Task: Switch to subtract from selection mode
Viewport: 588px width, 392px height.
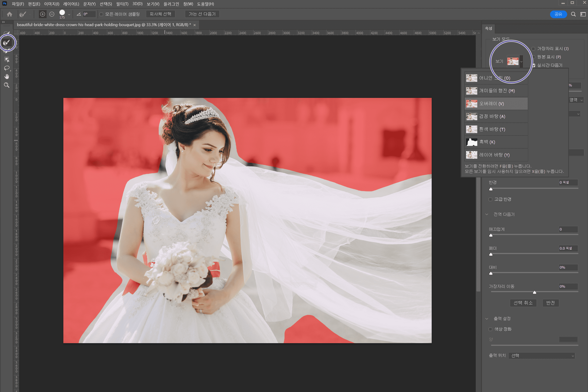Action: coord(52,14)
